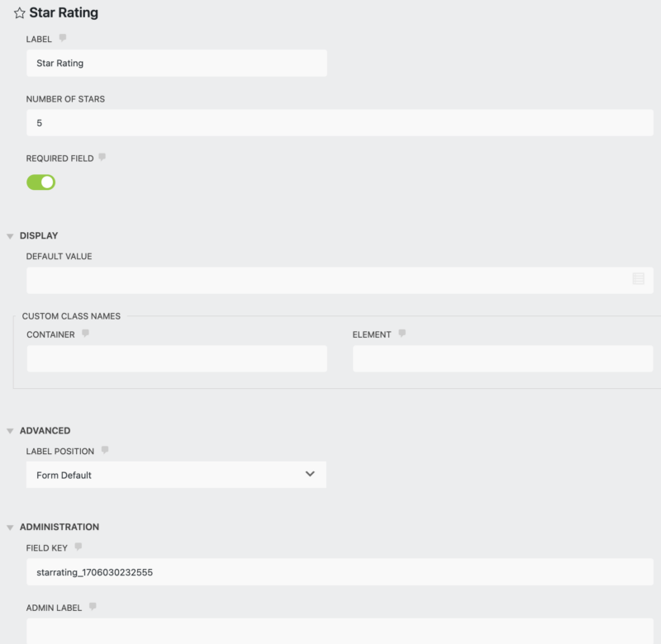Select the Element class name field
Image resolution: width=661 pixels, height=644 pixels.
(502, 358)
